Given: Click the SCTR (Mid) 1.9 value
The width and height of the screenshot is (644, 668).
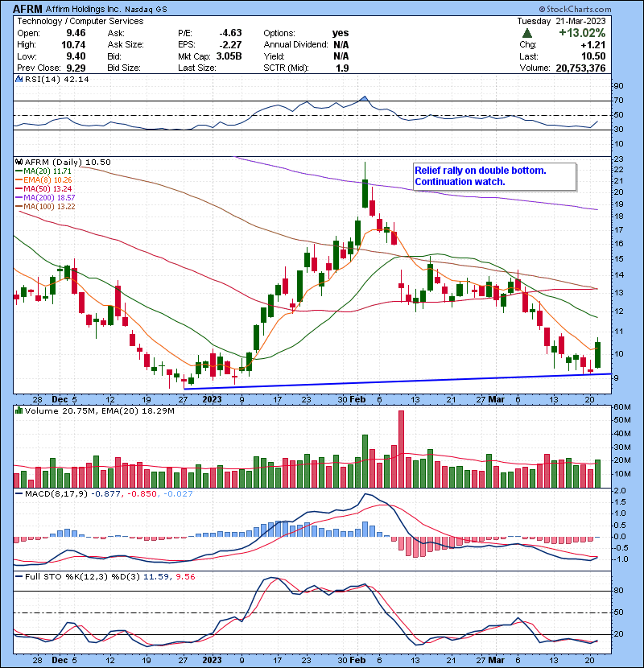Looking at the screenshot, I should pyautogui.click(x=342, y=68).
